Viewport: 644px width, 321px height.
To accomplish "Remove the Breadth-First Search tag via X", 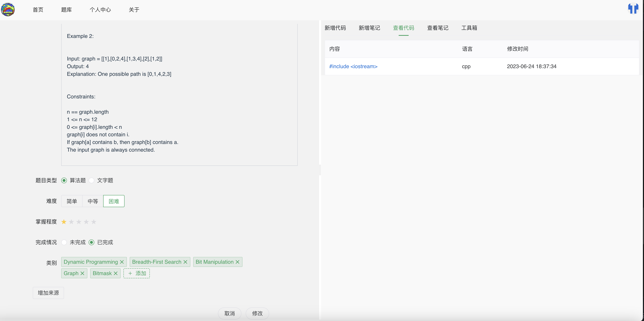I will pyautogui.click(x=185, y=262).
